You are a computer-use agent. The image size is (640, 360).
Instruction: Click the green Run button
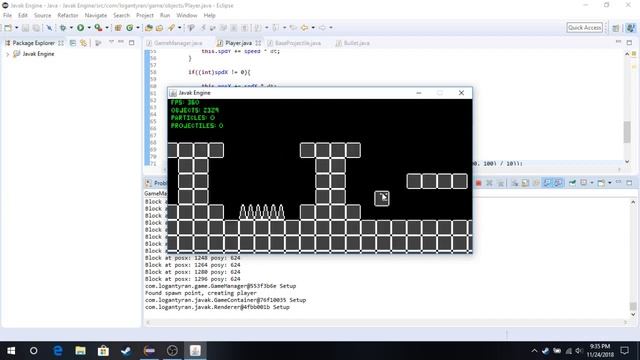(80, 28)
